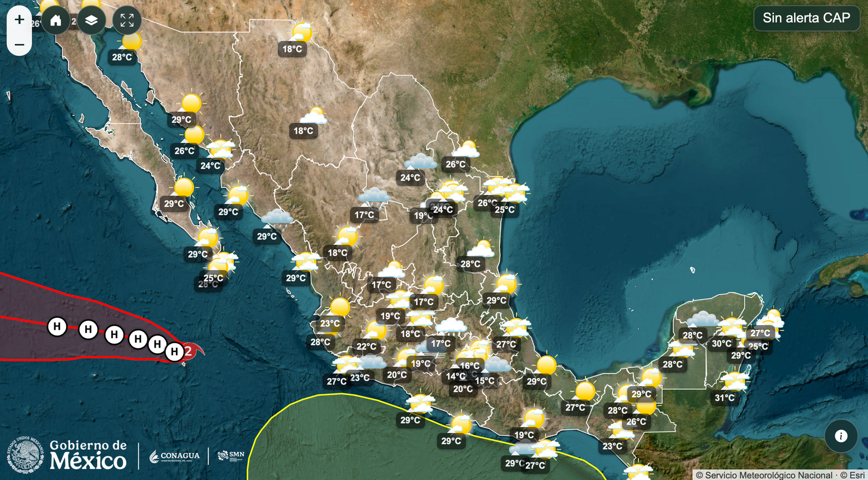Select the weather icon above the 30°C label
The height and width of the screenshot is (480, 868).
(732, 327)
